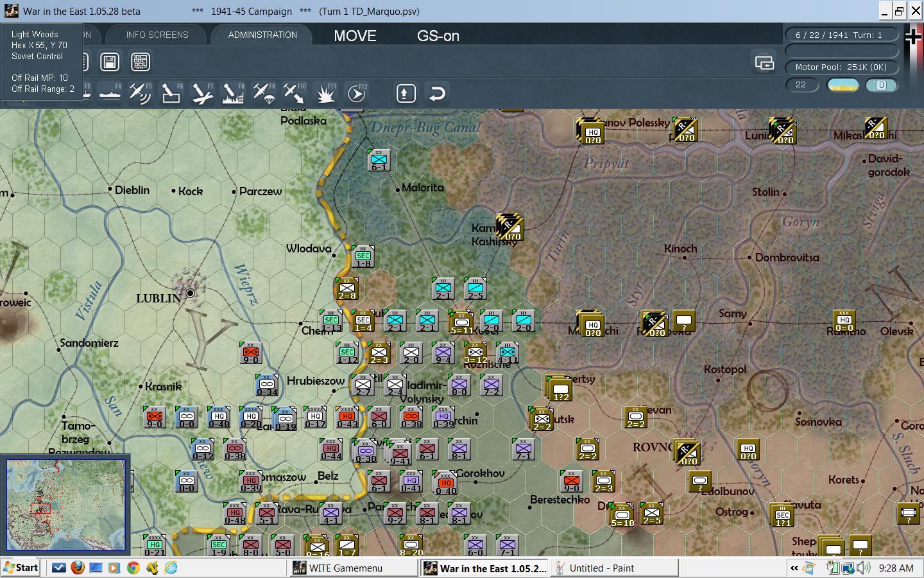924x578 pixels.
Task: Select the cyan 6-1 unit near Malorita
Action: click(379, 161)
